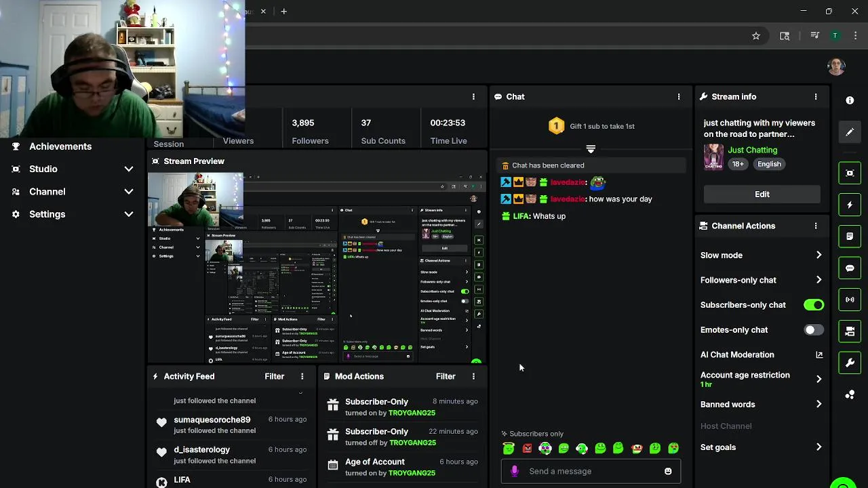This screenshot has height=488, width=868.
Task: Open Filter in Activity Feed panel
Action: pyautogui.click(x=274, y=376)
